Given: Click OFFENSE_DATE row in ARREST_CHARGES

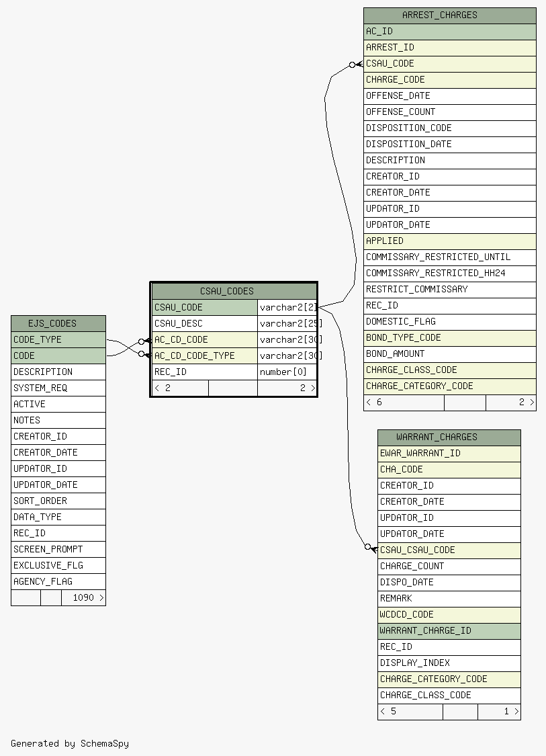Looking at the screenshot, I should point(449,96).
